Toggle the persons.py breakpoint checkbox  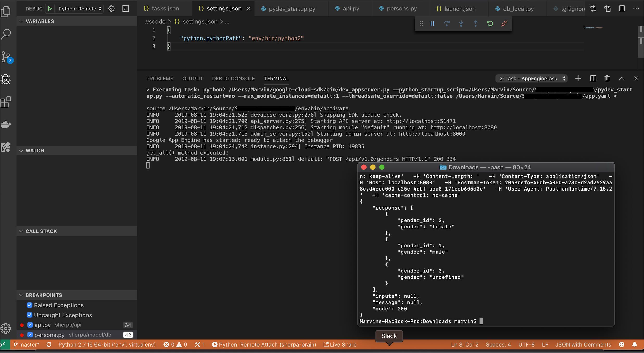(29, 335)
